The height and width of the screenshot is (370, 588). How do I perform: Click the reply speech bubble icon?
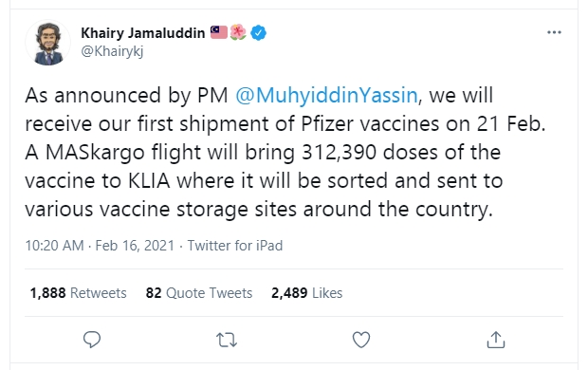click(92, 340)
